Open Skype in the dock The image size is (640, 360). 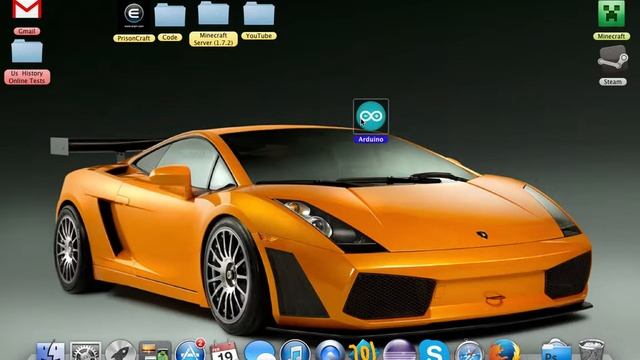tap(434, 350)
